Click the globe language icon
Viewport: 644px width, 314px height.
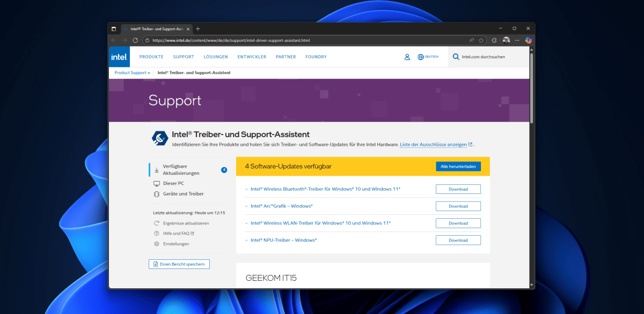click(x=421, y=57)
